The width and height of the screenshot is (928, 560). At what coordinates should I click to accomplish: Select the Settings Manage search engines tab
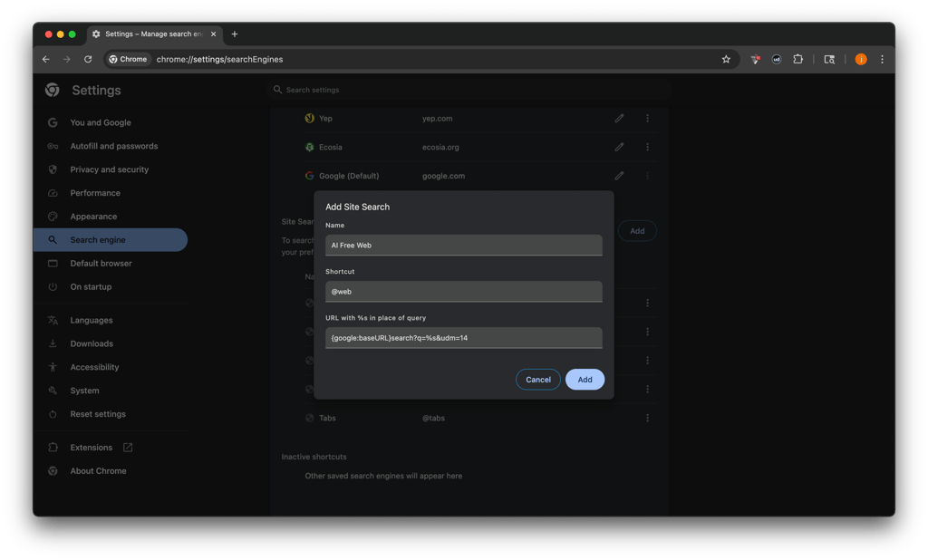[152, 34]
